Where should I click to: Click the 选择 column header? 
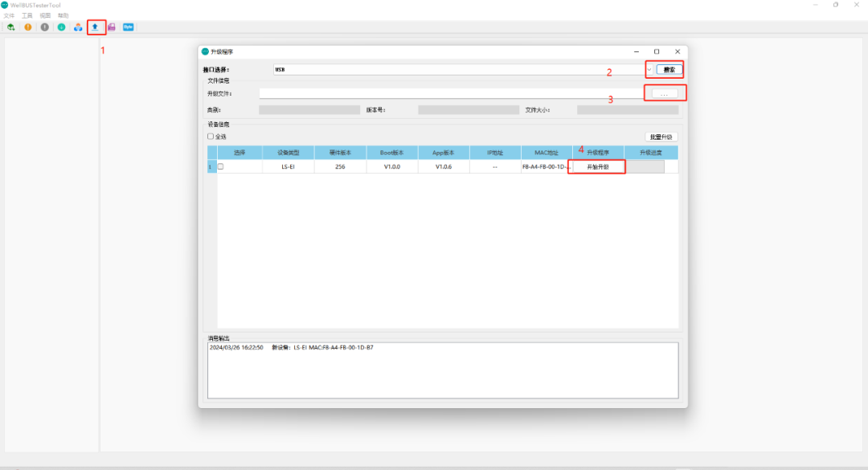(x=240, y=152)
